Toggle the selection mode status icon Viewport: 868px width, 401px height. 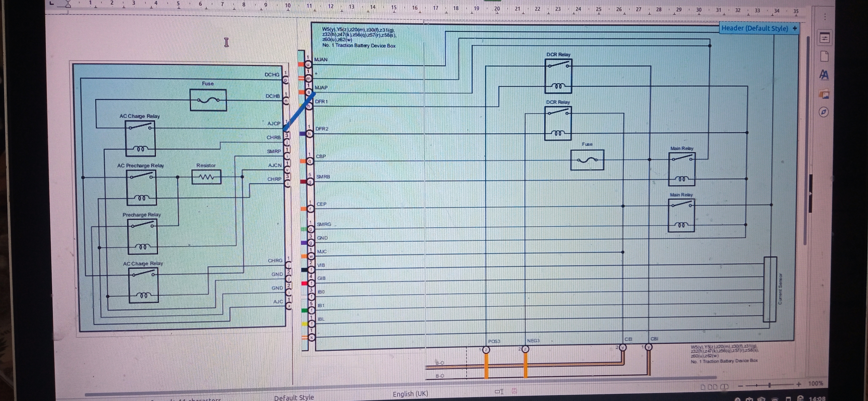point(499,392)
